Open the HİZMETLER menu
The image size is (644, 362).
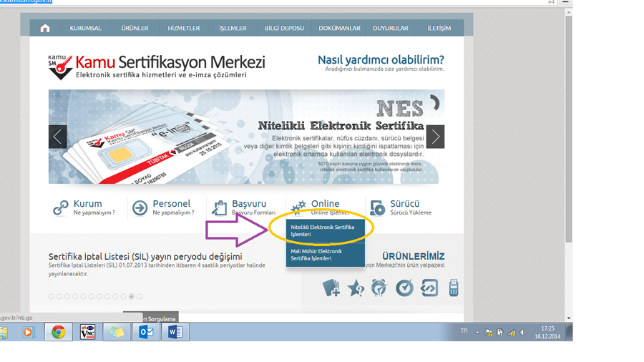[184, 28]
